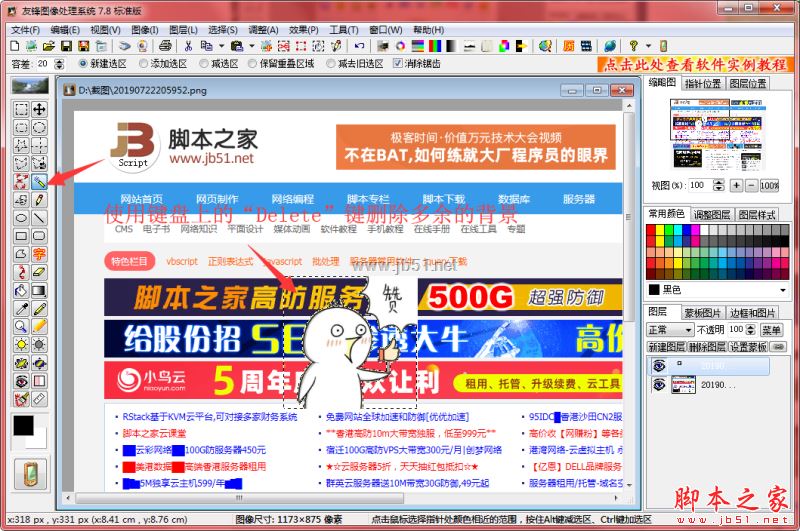The width and height of the screenshot is (800, 531).
Task: Hide the top layer via eye icon
Action: click(x=659, y=366)
